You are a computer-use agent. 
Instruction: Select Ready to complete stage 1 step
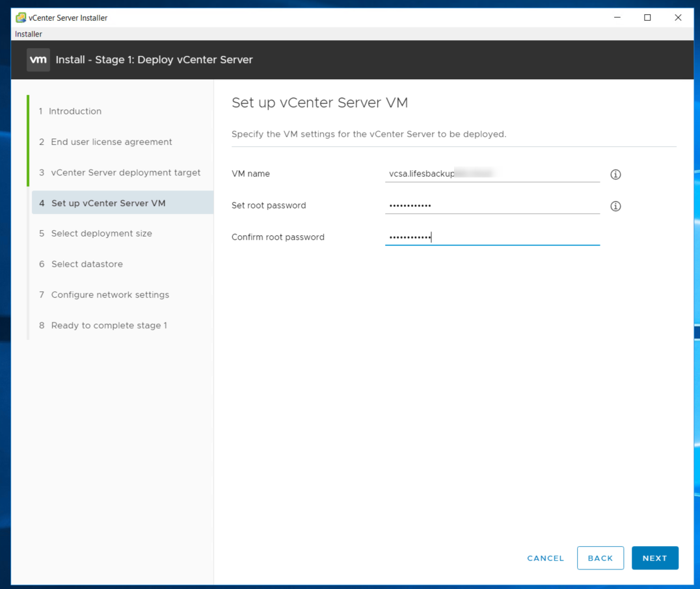point(109,325)
